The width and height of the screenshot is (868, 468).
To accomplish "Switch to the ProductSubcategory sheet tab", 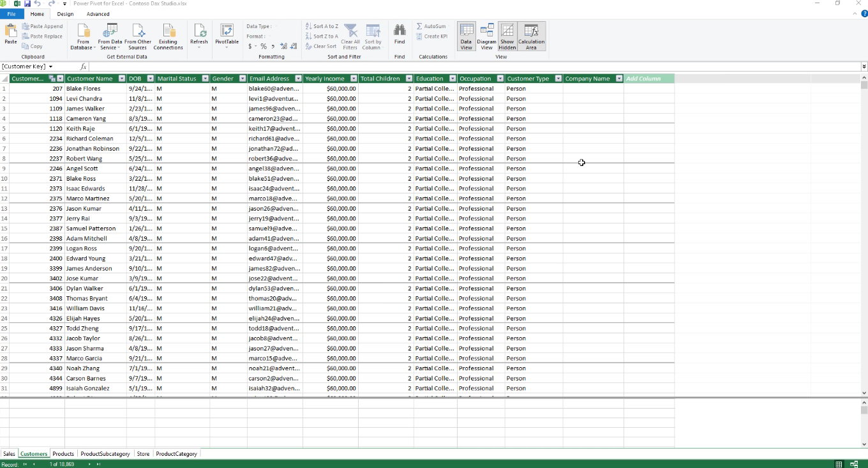I will coord(105,454).
